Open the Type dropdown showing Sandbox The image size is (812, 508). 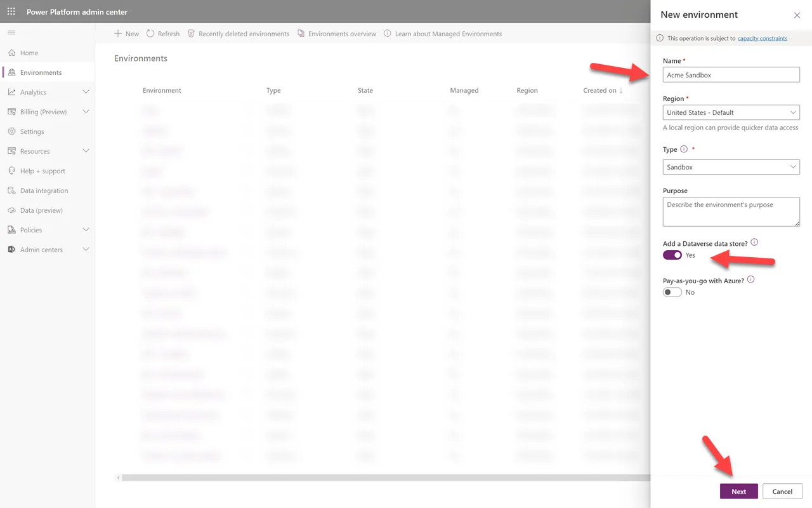(x=731, y=167)
